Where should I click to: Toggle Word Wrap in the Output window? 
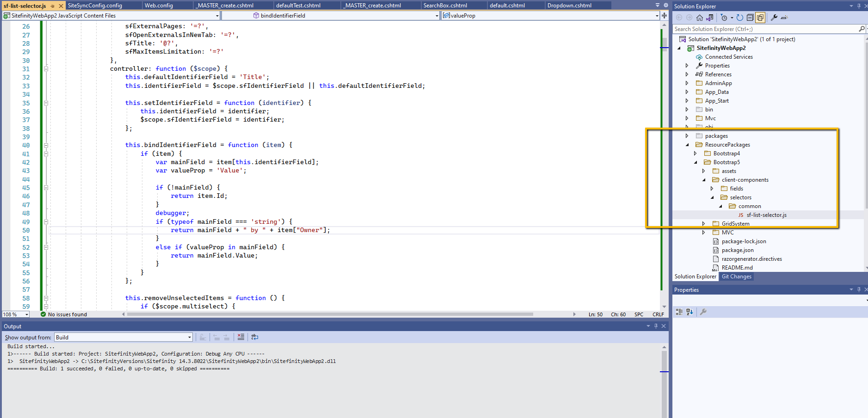255,337
